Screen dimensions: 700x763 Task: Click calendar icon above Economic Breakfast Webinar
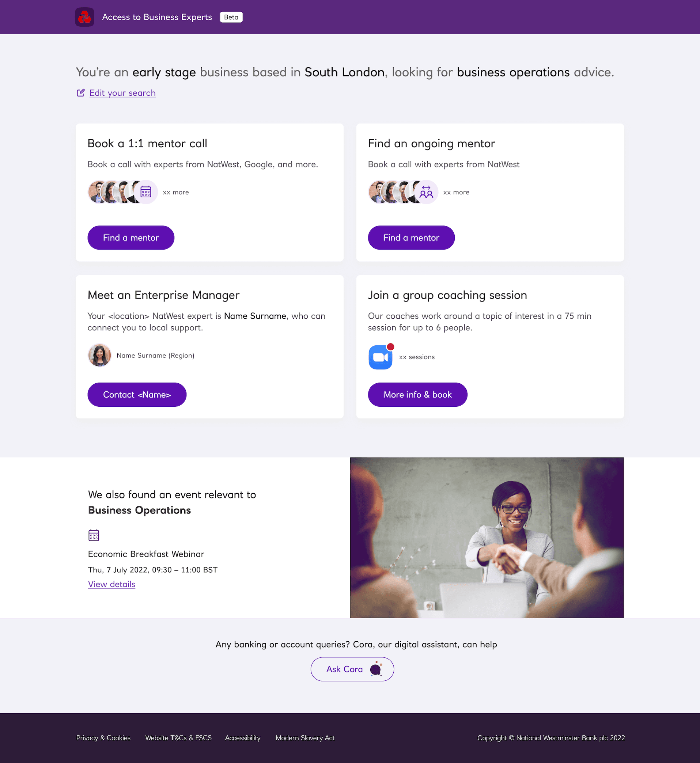(94, 535)
